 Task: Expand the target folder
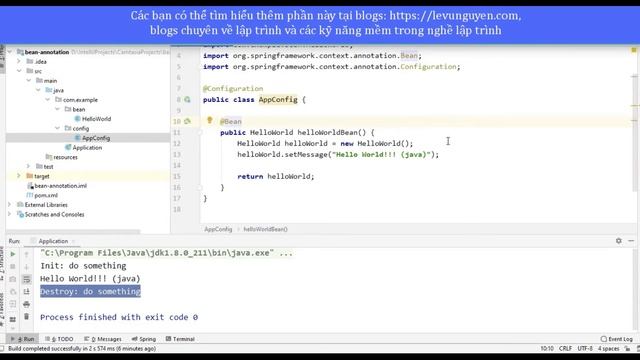point(19,176)
